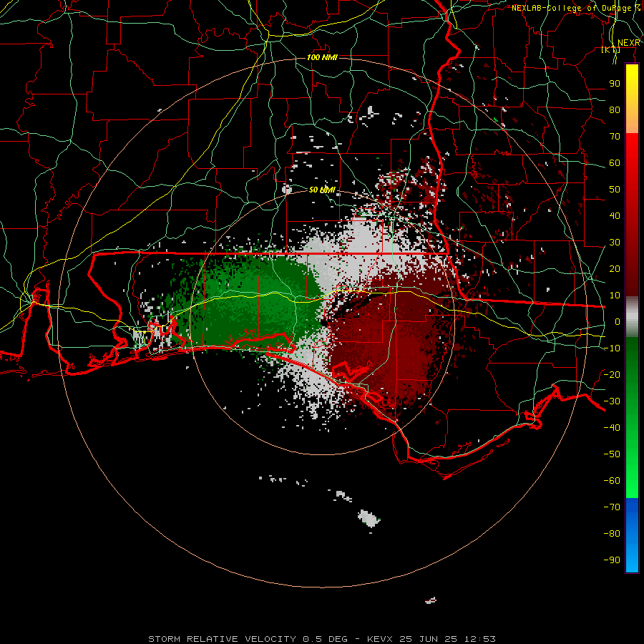
Task: Select the -90 value on velocity scale
Action: 612,560
